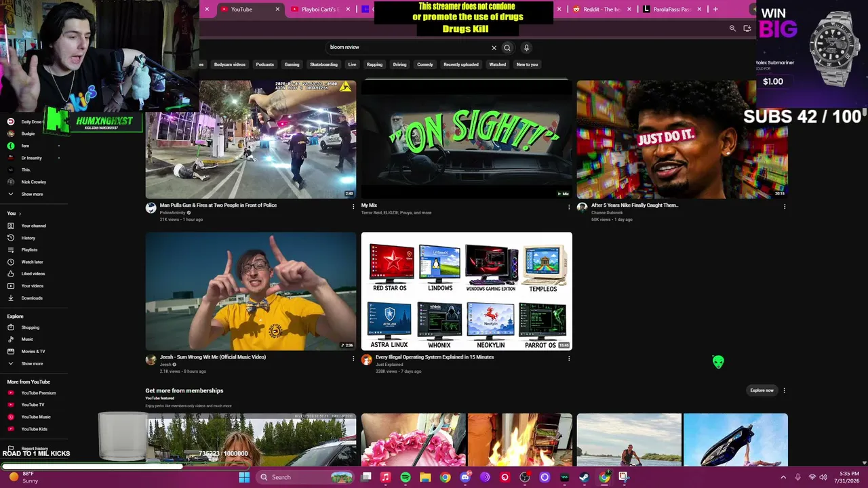Viewport: 868px width, 488px height.
Task: Filter feed by Bodycam videos chip
Action: (230, 64)
